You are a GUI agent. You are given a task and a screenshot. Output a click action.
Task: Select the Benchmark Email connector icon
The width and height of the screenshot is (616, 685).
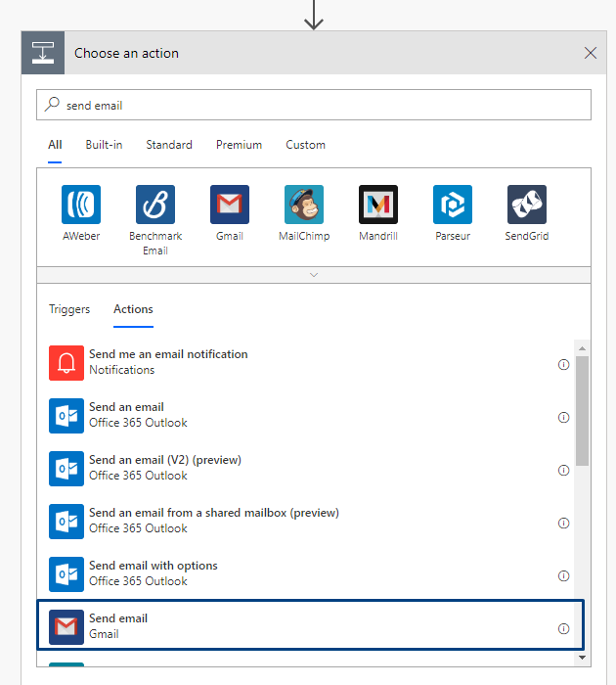click(155, 205)
